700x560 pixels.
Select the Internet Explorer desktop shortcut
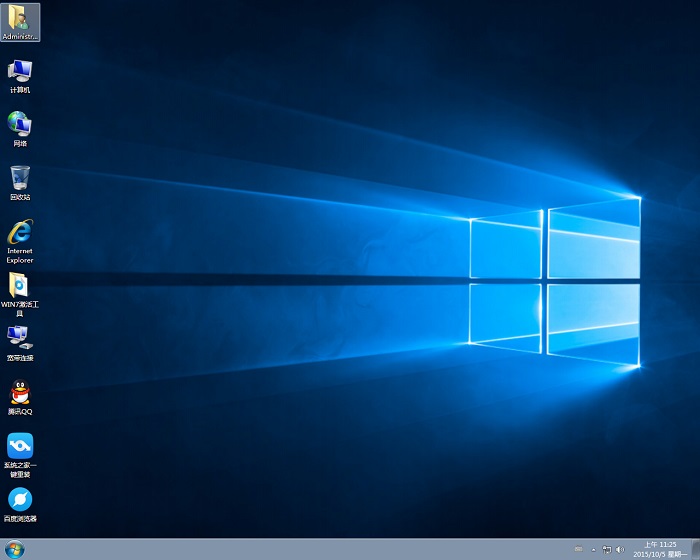point(19,232)
